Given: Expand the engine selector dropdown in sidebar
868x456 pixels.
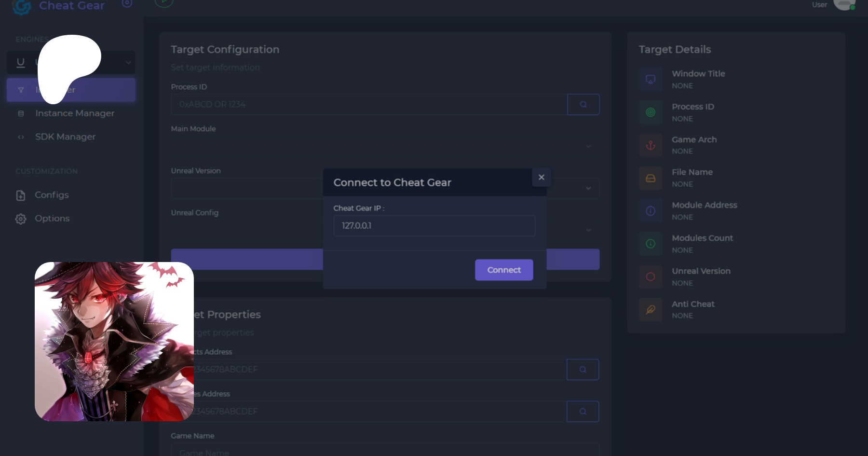Looking at the screenshot, I should click(x=128, y=62).
